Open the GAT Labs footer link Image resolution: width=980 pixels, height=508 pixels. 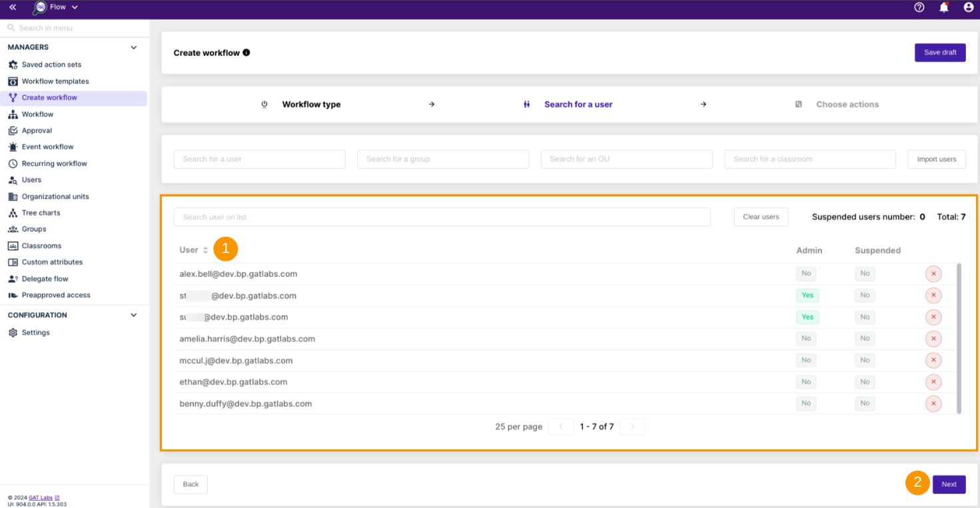pos(44,497)
